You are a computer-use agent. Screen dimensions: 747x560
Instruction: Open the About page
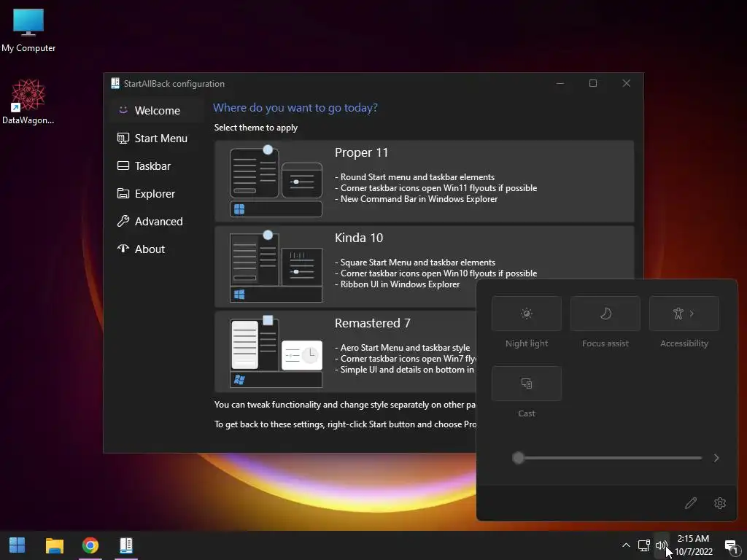(155, 249)
